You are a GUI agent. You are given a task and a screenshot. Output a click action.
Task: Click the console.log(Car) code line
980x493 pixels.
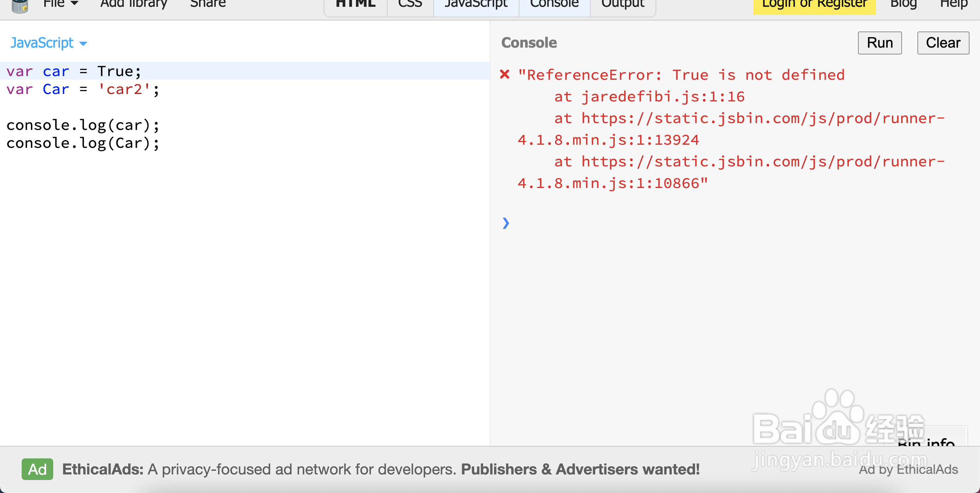(83, 143)
